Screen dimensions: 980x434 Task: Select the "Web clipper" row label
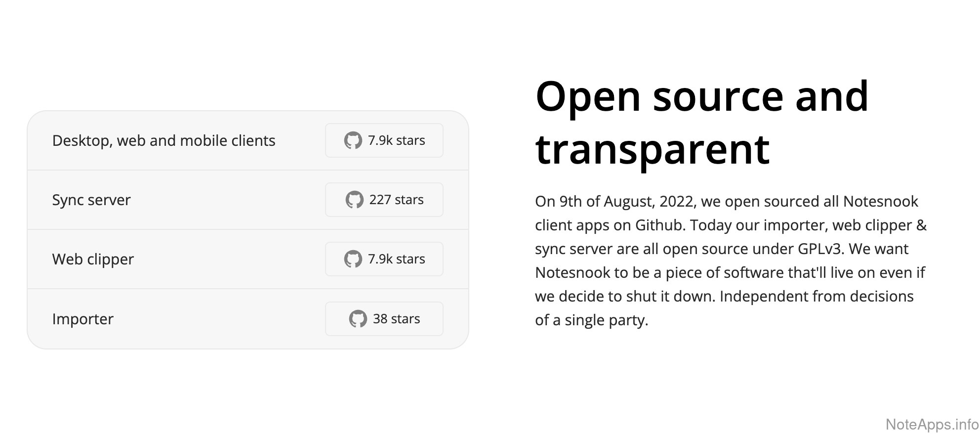pos(93,260)
